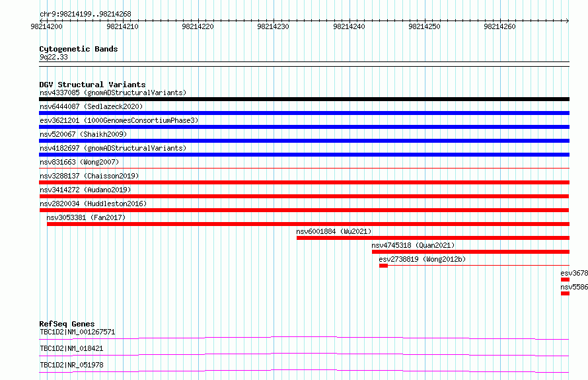Click ruler position 98214240
588x380 pixels.
pos(349,26)
